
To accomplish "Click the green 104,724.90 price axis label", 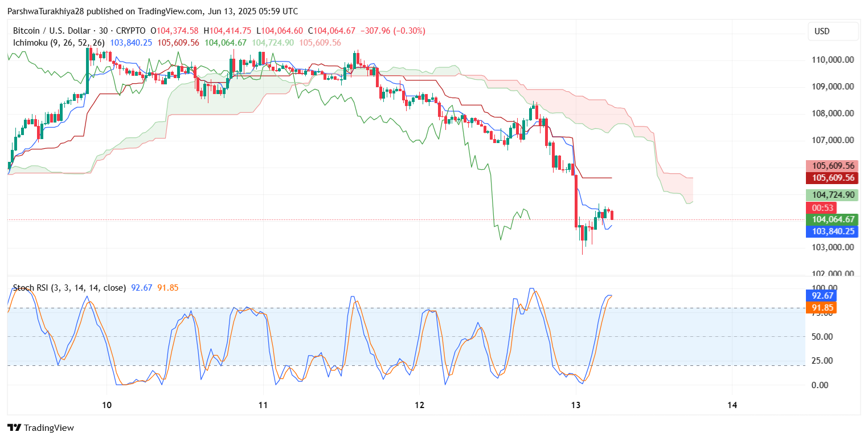I will pos(833,195).
